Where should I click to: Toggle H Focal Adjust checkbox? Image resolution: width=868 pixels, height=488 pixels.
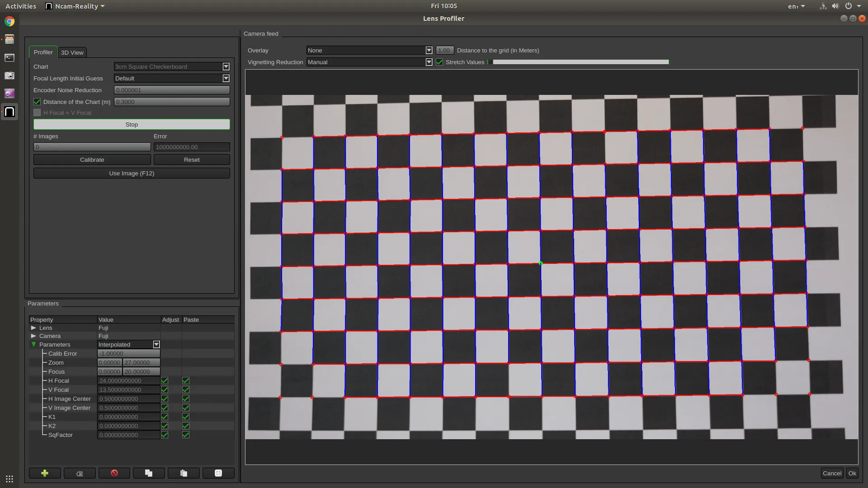[x=165, y=380]
